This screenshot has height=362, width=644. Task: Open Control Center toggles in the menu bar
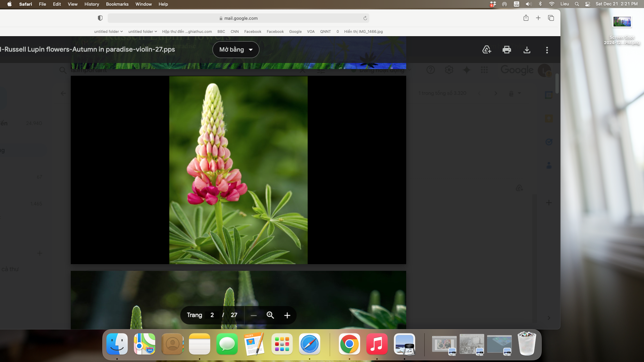[x=588, y=4]
